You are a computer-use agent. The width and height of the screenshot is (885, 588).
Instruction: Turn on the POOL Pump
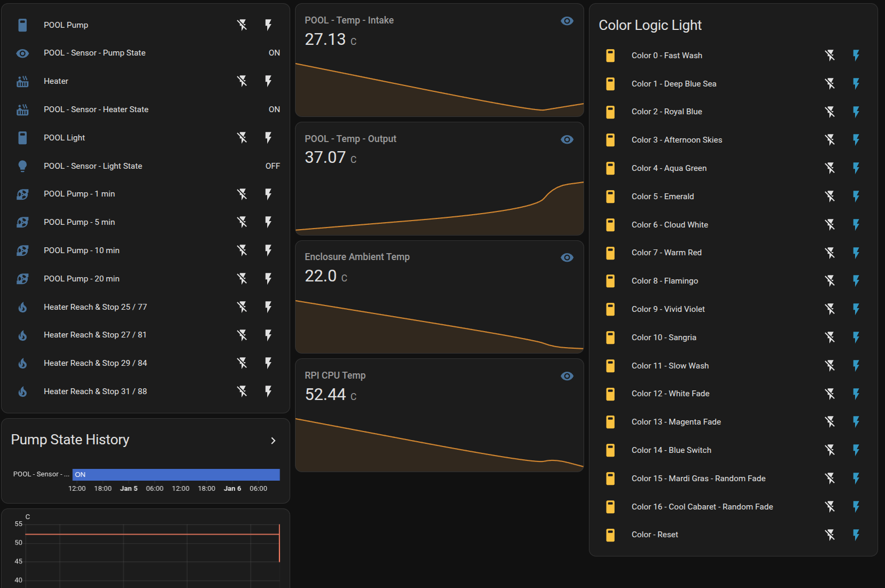coord(268,25)
